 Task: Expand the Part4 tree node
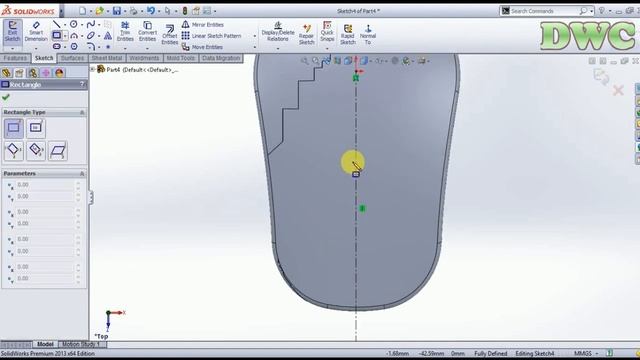(93, 69)
